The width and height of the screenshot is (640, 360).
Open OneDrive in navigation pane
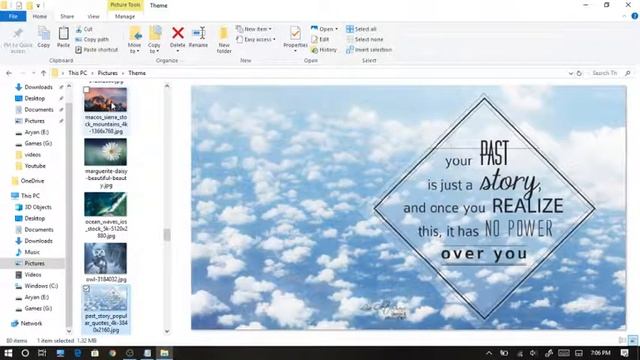coord(32,181)
